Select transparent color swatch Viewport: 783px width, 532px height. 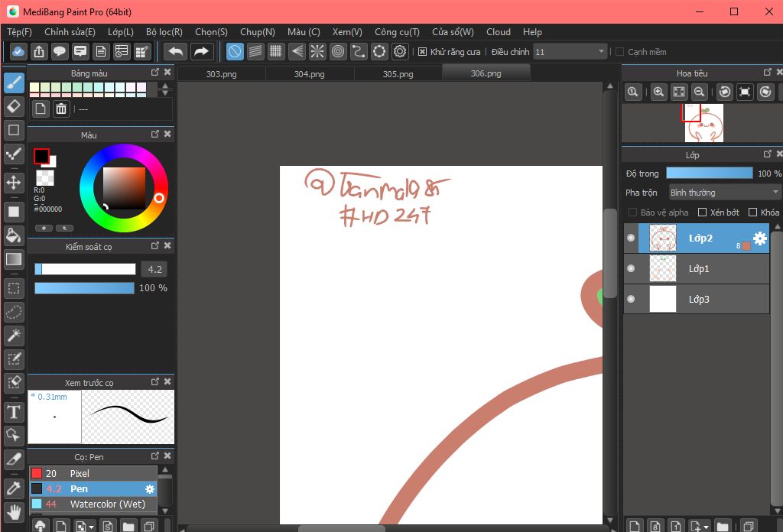(45, 177)
